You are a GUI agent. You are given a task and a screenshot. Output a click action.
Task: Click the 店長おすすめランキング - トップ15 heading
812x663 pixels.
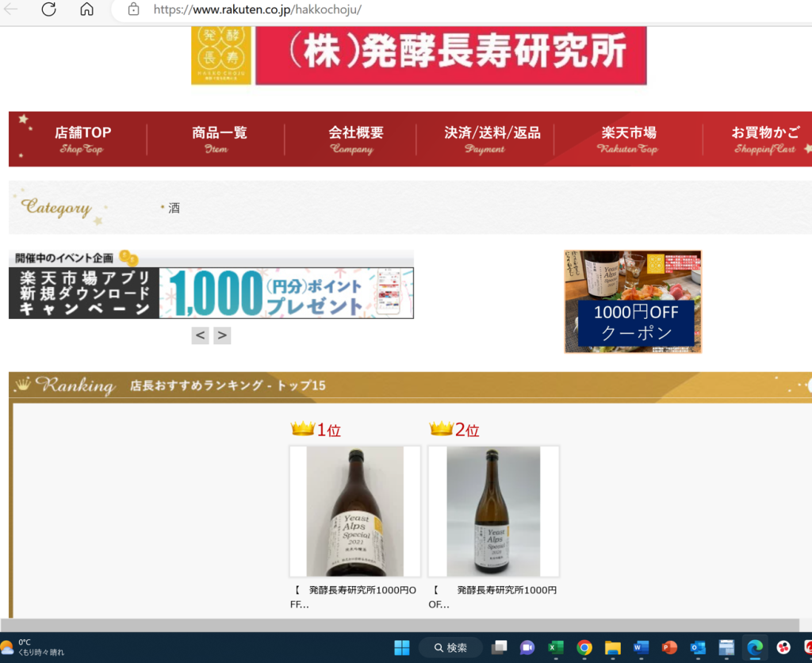[x=228, y=385]
